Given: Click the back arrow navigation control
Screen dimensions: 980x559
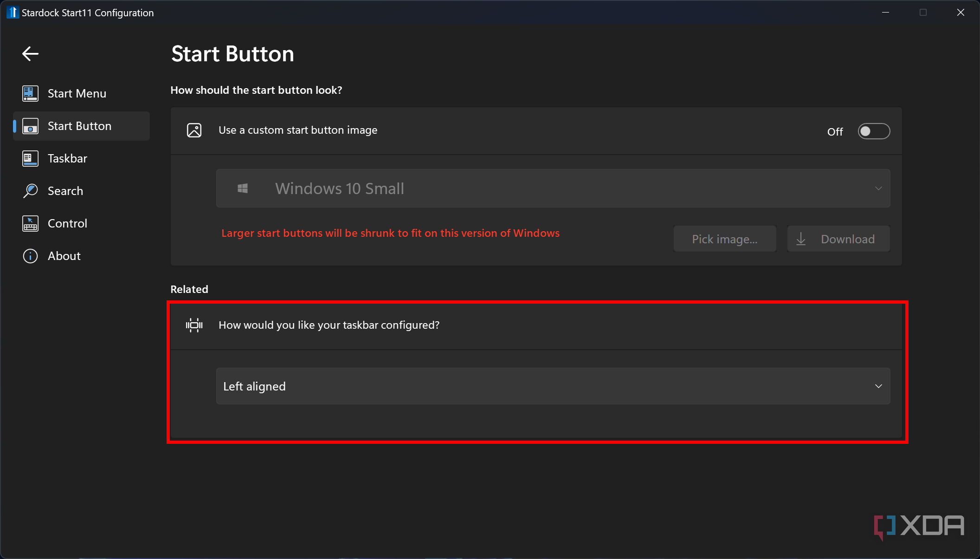Looking at the screenshot, I should click(30, 53).
